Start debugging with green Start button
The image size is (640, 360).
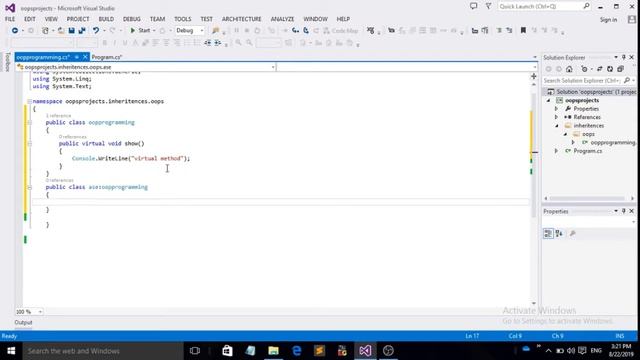tap(140, 31)
